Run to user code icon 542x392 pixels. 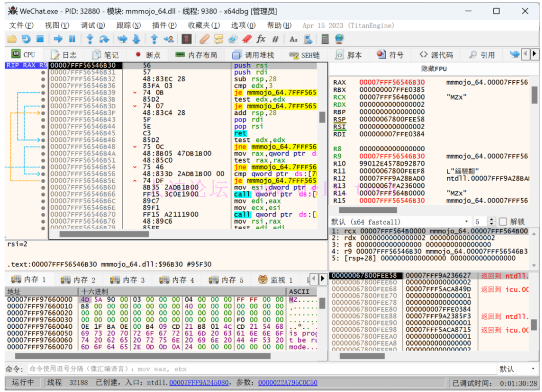point(169,39)
